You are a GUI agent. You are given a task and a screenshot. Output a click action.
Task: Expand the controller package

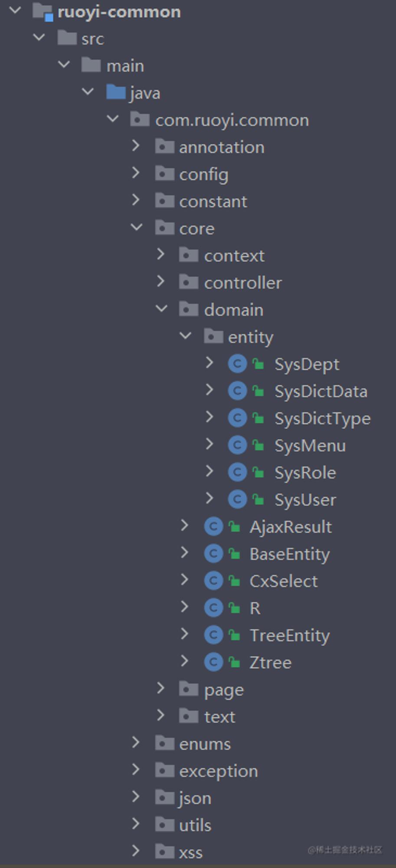pyautogui.click(x=161, y=282)
